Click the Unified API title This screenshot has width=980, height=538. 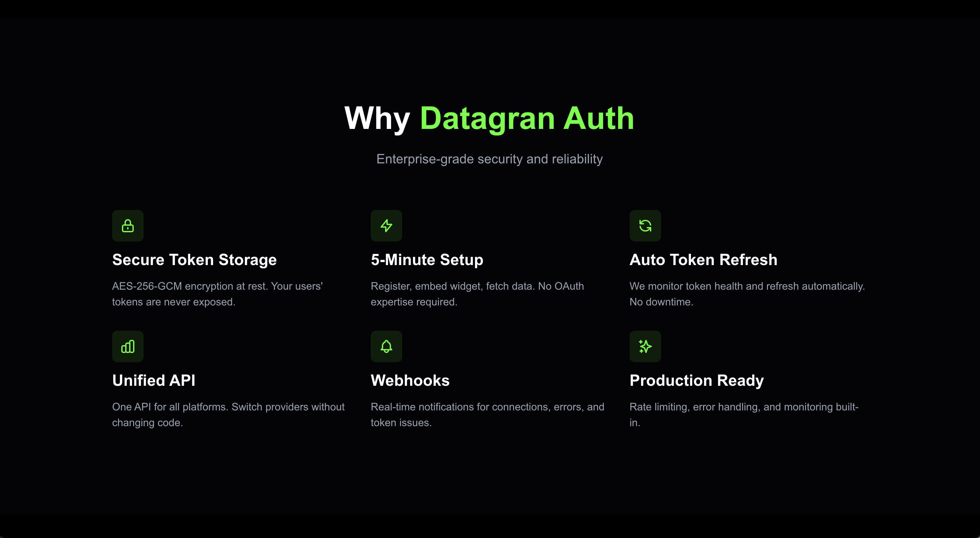[153, 380]
